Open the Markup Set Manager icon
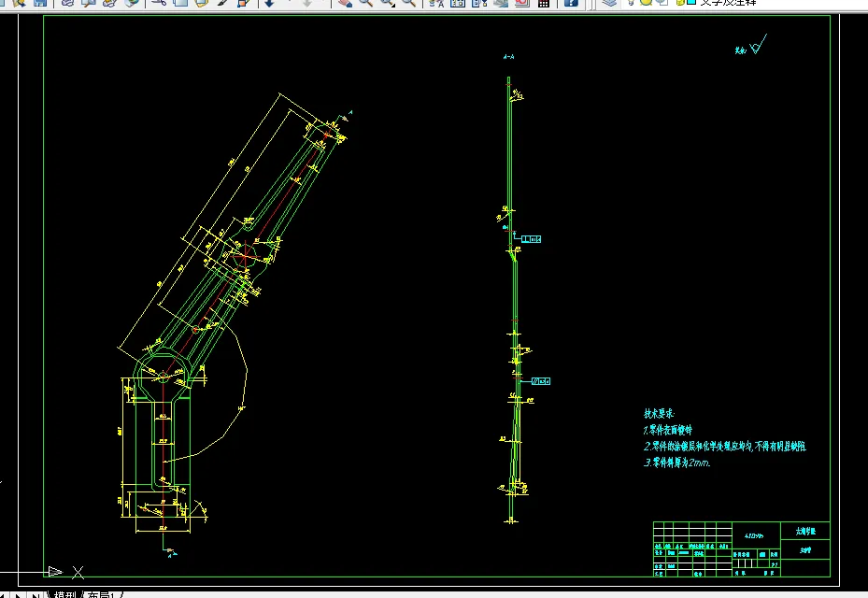Screen dimensions: 868x598 pyautogui.click(x=522, y=3)
